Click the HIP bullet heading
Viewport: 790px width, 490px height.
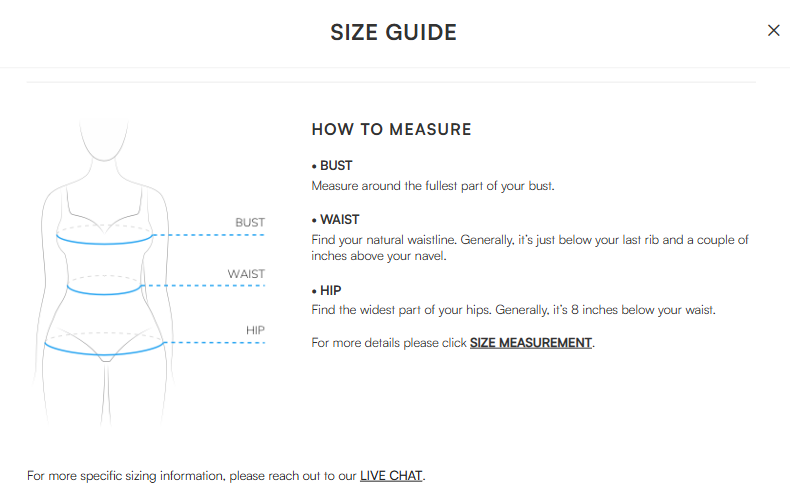tap(326, 291)
